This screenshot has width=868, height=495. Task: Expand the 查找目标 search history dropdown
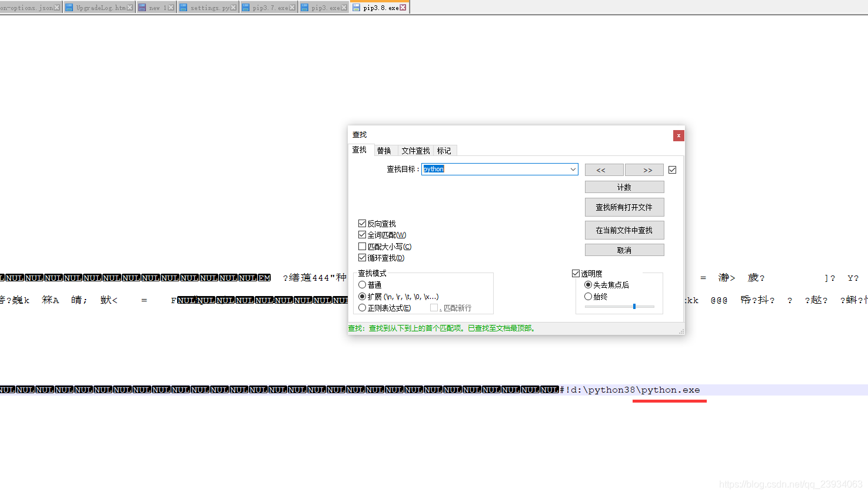point(573,169)
